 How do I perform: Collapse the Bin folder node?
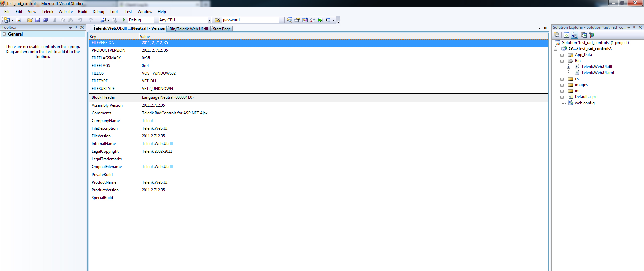tap(562, 61)
